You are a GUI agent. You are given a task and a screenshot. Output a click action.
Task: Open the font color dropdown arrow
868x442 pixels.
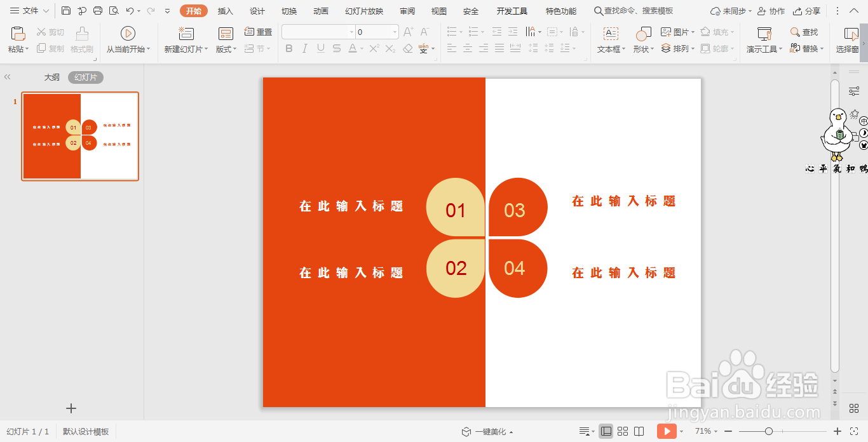point(362,49)
